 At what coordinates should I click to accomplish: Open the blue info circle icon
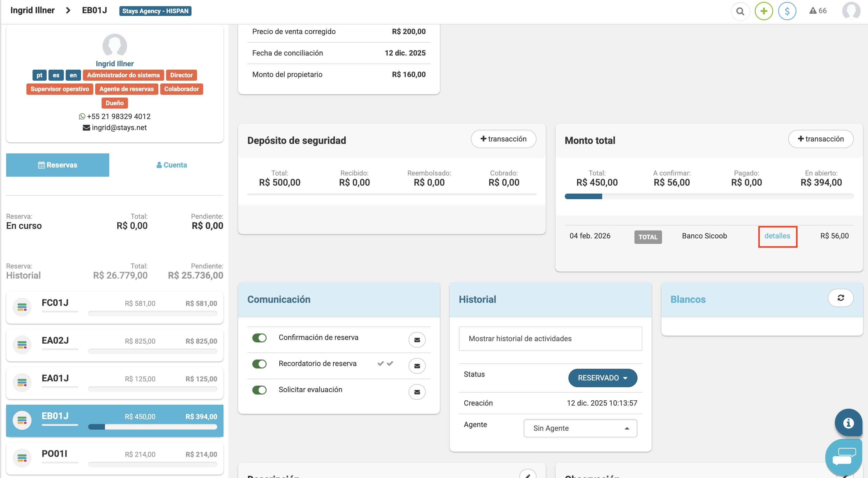tap(848, 422)
